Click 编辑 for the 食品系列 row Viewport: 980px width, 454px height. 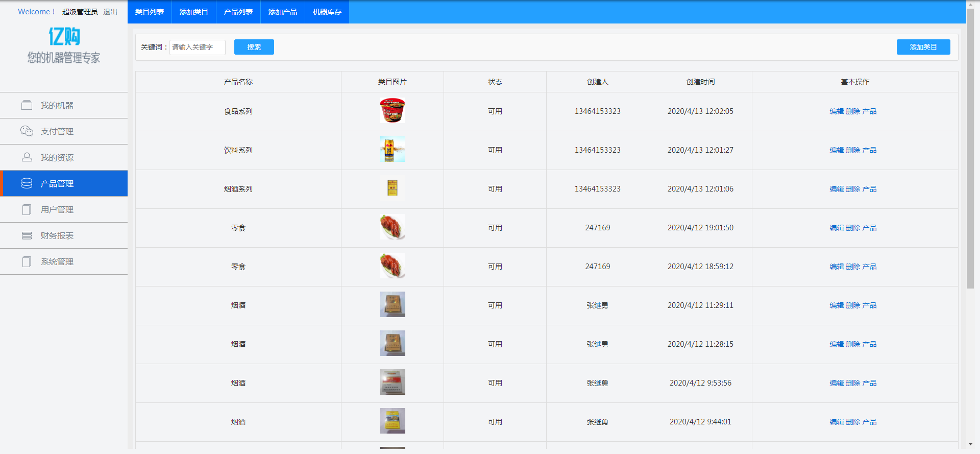point(836,111)
